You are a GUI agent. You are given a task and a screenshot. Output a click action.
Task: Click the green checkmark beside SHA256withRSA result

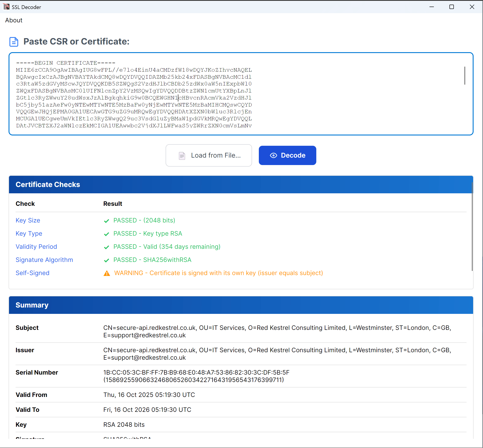pyautogui.click(x=107, y=260)
